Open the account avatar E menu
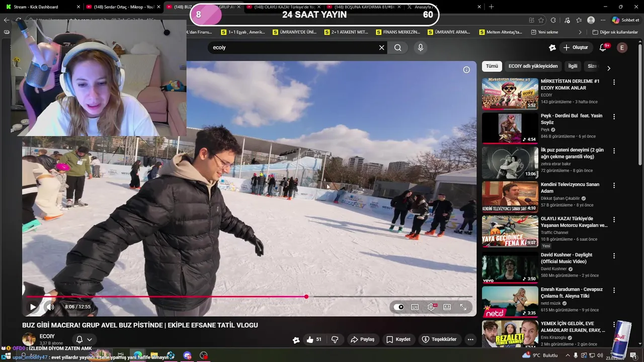This screenshot has height=362, width=644. tap(622, 47)
